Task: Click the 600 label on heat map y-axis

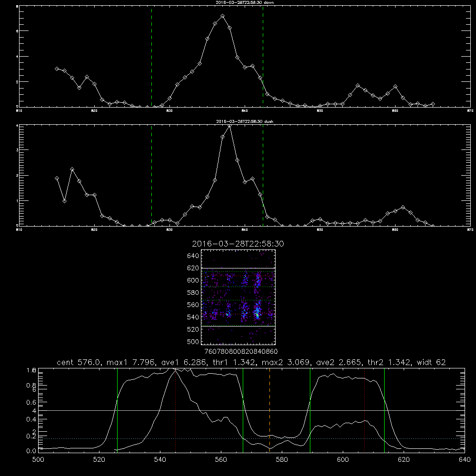Action: tap(193, 280)
